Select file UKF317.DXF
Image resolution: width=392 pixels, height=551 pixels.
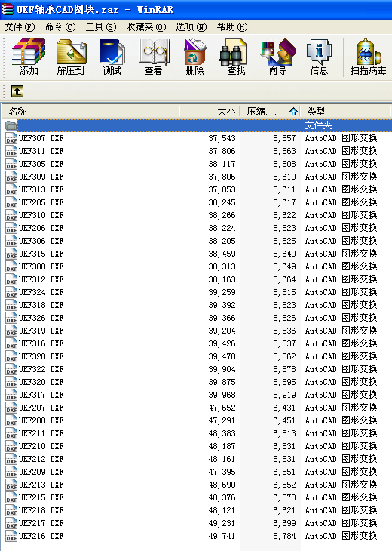[41, 395]
